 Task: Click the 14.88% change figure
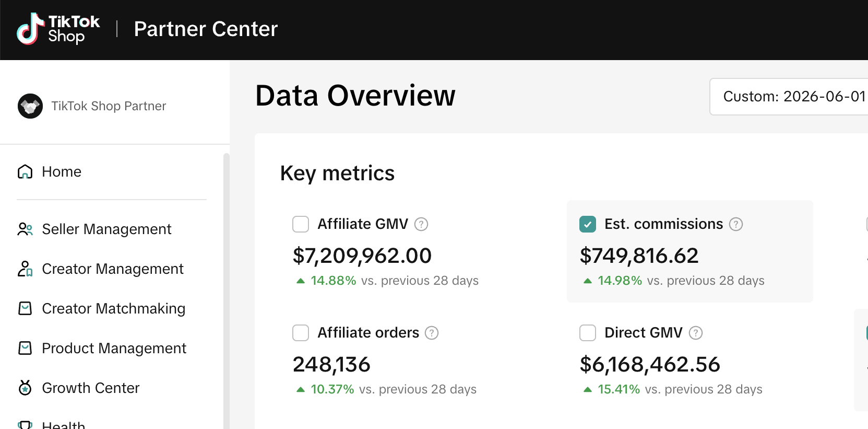[x=334, y=281]
